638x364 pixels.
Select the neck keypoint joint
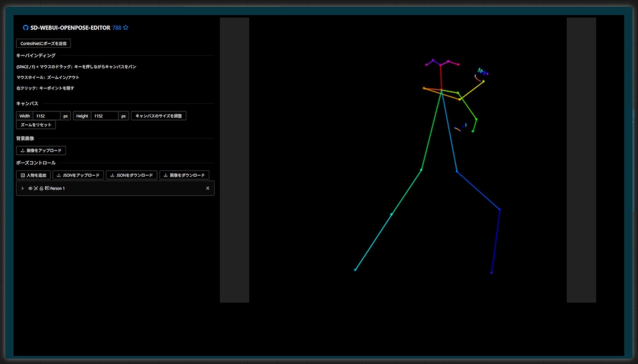click(x=442, y=90)
